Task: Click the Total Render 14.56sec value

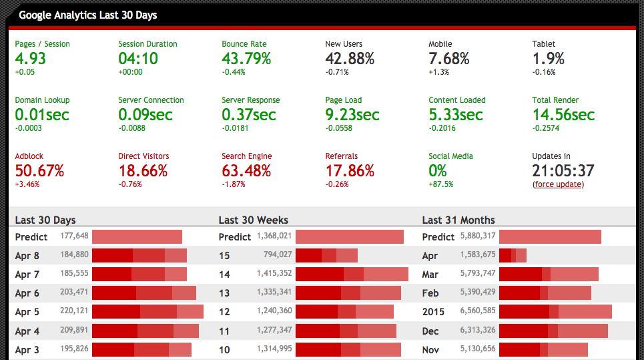Action: [563, 115]
